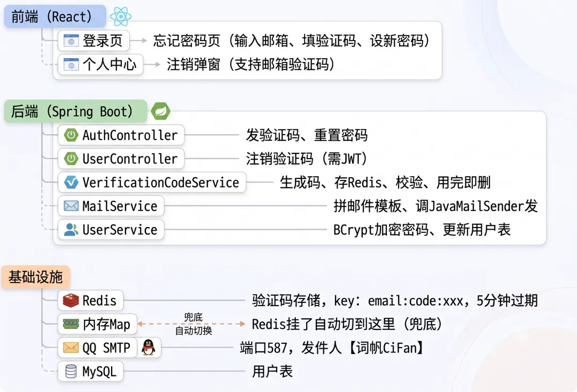Click the red Redis cube icon
Screen dimensions: 577x392
tap(71, 301)
